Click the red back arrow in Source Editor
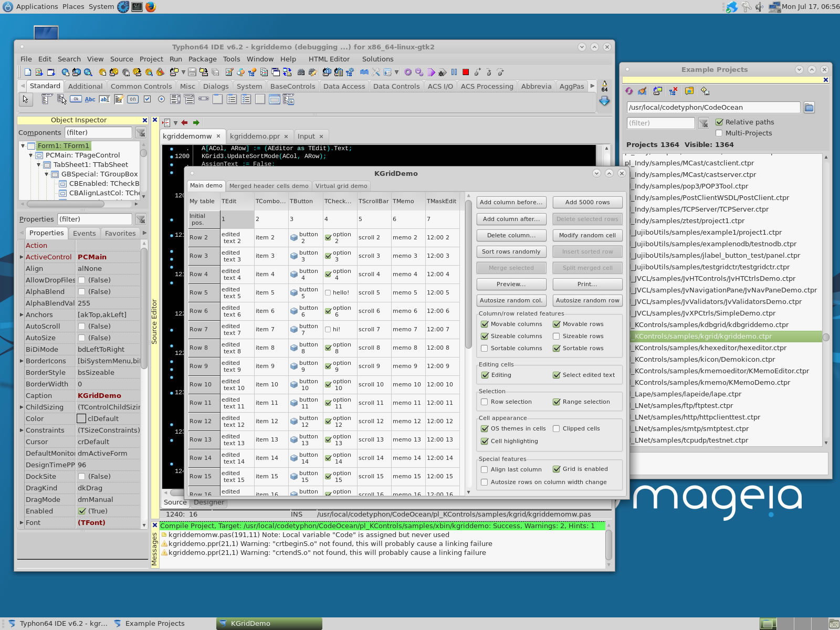Viewport: 840px width, 630px height. coord(184,123)
